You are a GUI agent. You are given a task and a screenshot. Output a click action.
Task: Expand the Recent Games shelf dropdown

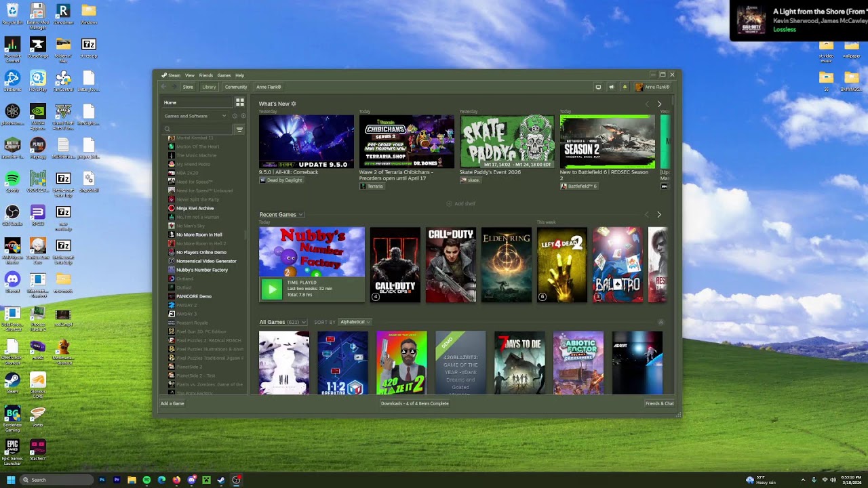[x=281, y=215]
